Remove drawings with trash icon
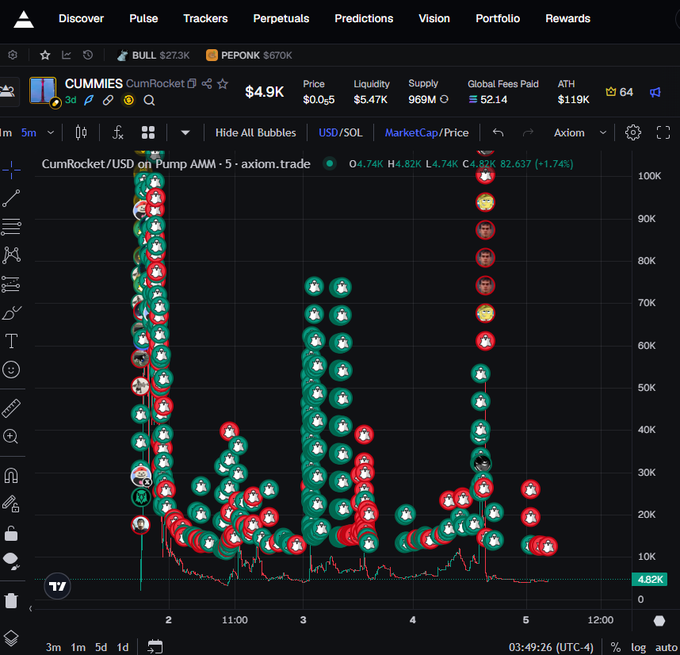The height and width of the screenshot is (655, 680). 11,601
